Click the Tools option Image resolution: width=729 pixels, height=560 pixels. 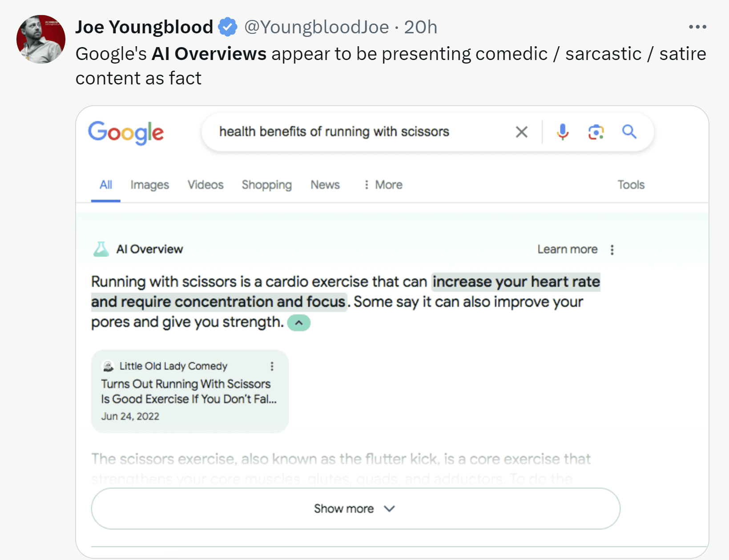tap(631, 184)
